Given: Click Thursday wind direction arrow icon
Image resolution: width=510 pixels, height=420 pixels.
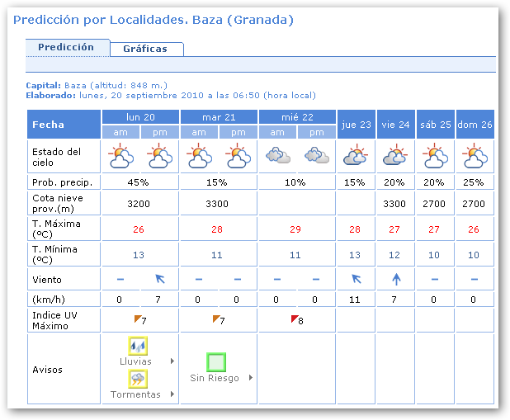Looking at the screenshot, I should click(356, 279).
